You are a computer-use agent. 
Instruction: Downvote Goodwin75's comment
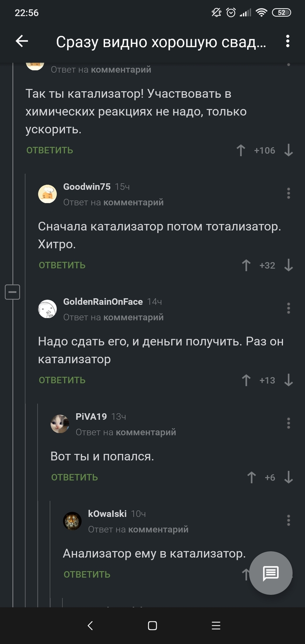288,265
